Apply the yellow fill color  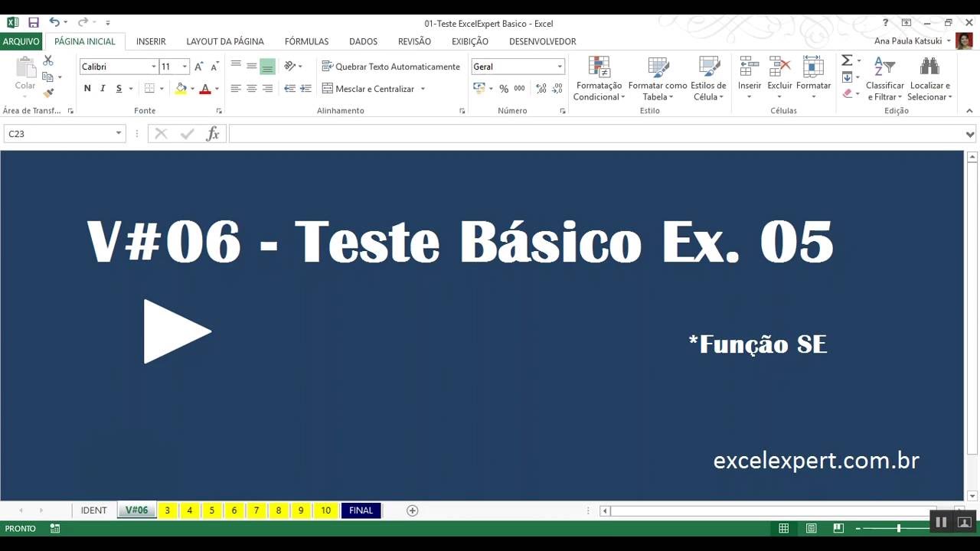(181, 89)
